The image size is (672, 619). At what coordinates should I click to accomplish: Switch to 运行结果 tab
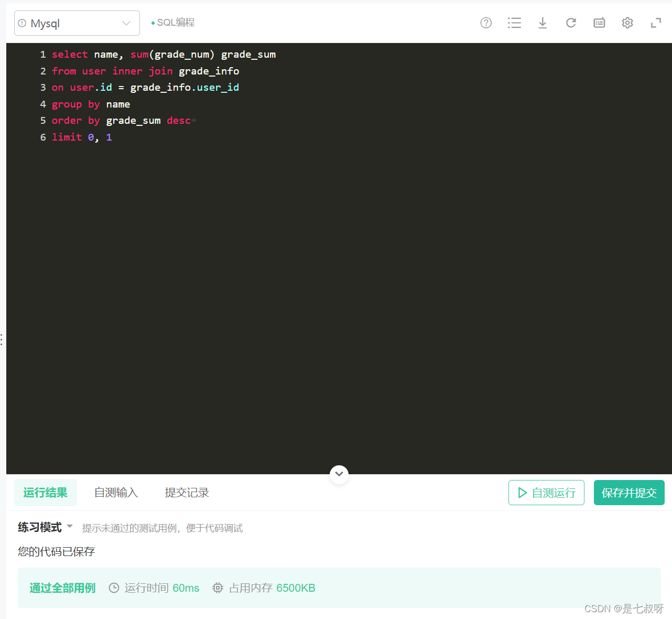click(x=46, y=493)
